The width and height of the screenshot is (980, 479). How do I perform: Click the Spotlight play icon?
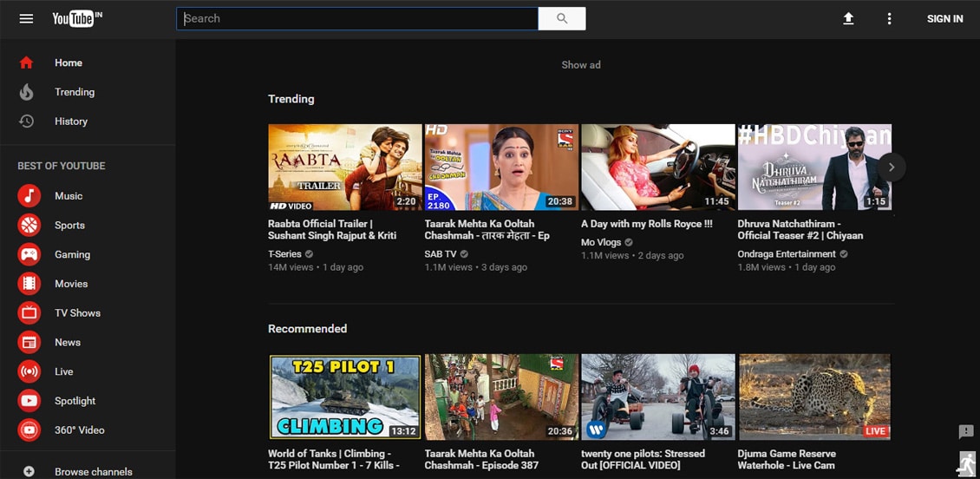pos(29,401)
